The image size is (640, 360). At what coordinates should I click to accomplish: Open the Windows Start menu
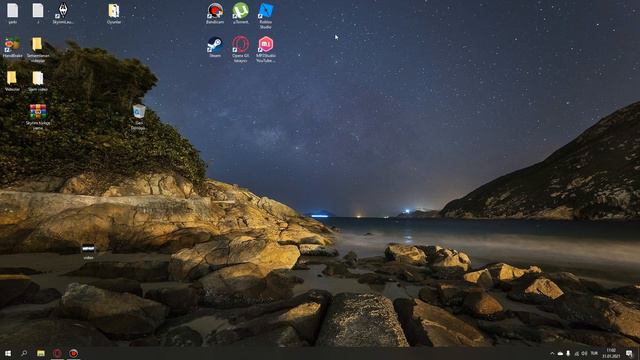pos(8,353)
